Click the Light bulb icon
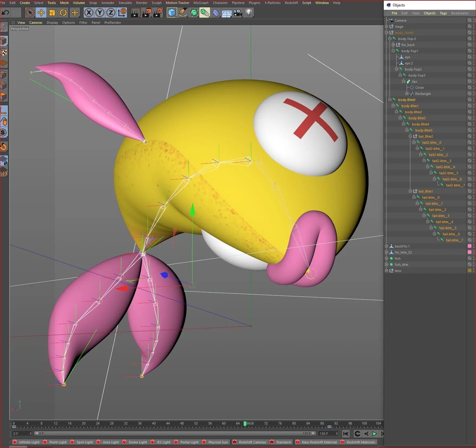 (249, 13)
